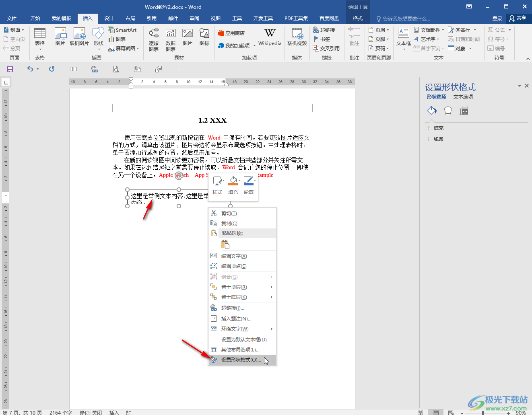532x415 pixels.
Task: Click the Save icon in quick access toolbar
Action: (10, 69)
